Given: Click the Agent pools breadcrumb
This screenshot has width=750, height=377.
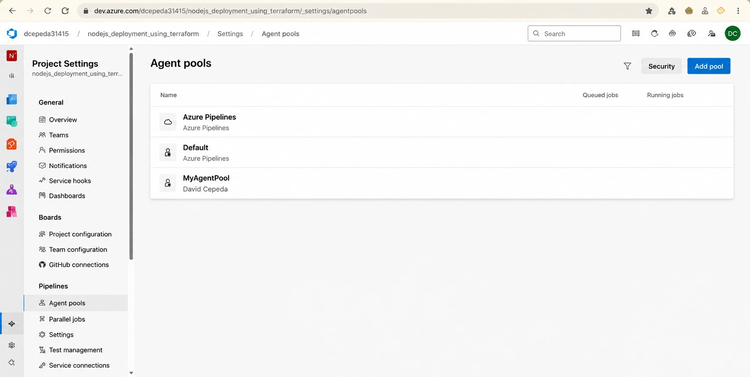Looking at the screenshot, I should tap(280, 33).
